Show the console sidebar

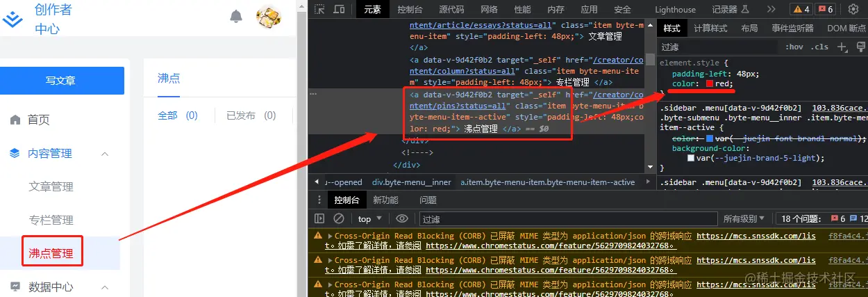[319, 219]
